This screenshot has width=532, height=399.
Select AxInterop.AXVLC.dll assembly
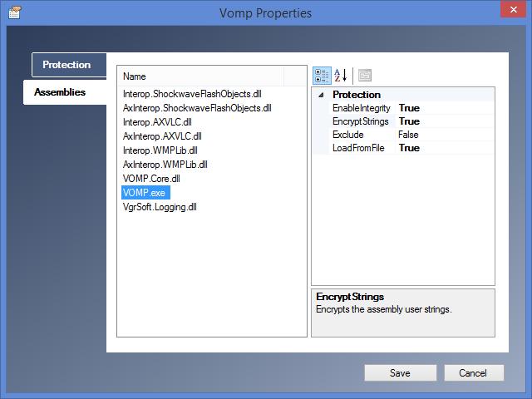point(162,135)
